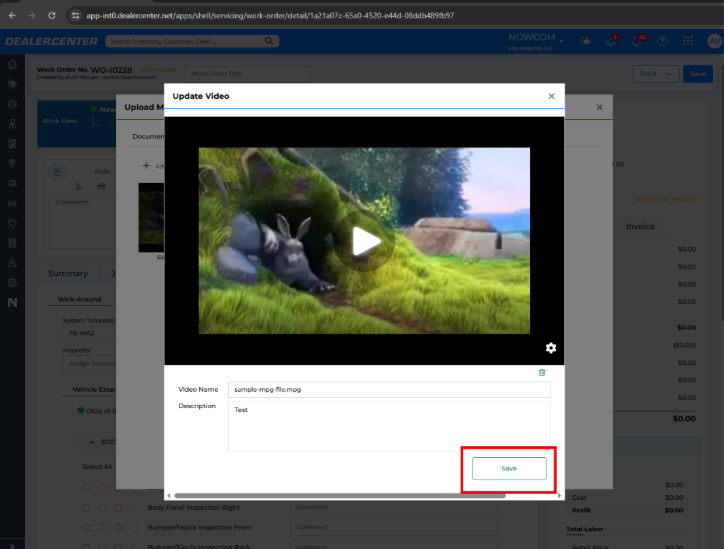Open the video player settings gear
Viewport: 724px width, 549px height.
551,348
